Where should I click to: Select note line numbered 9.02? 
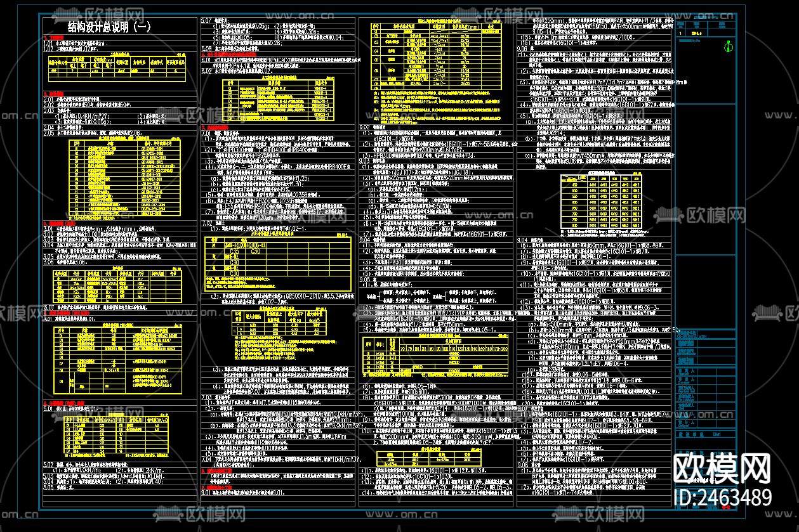click(x=373, y=127)
